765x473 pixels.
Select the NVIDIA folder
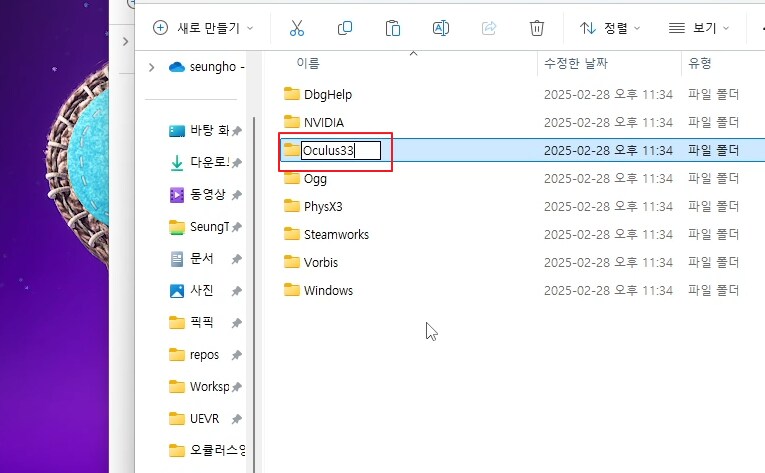(323, 122)
